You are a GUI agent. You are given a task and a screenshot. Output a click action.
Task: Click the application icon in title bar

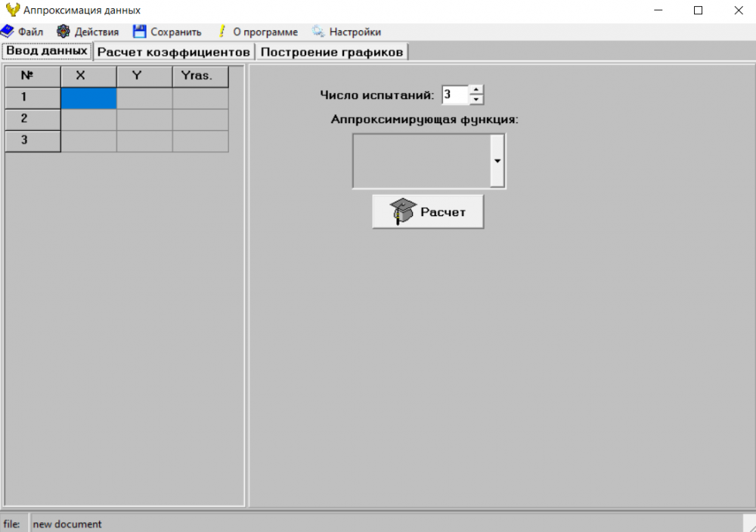[12, 11]
